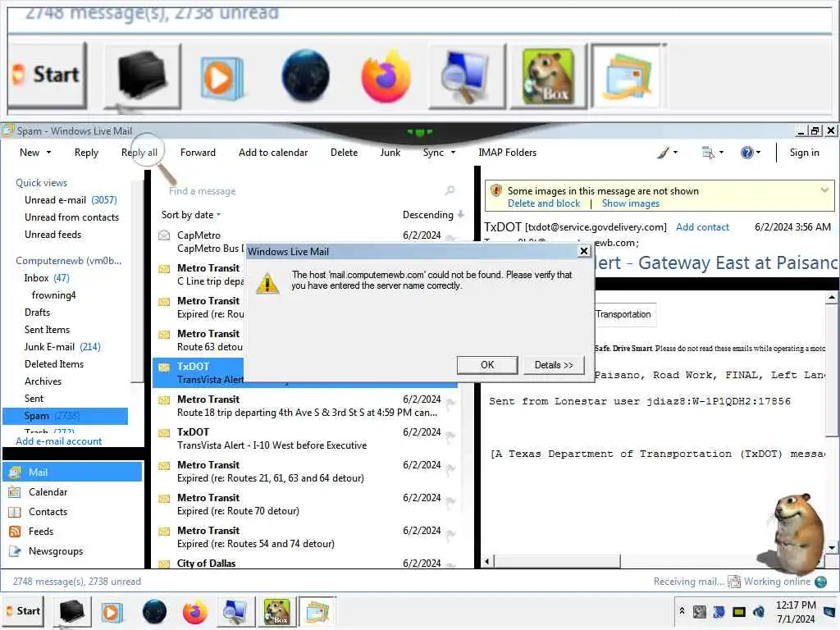Viewport: 840px width, 630px height.
Task: Open the New message dropdown arrow
Action: click(x=48, y=153)
